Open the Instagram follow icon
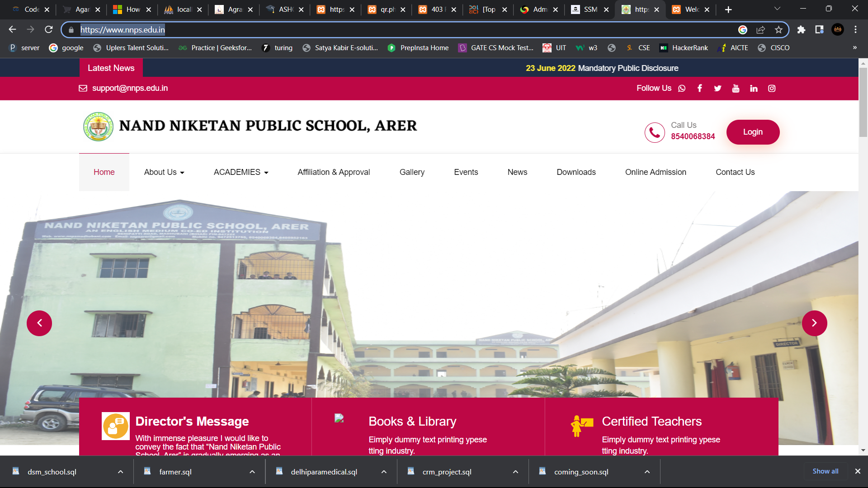Image resolution: width=868 pixels, height=488 pixels. tap(772, 89)
